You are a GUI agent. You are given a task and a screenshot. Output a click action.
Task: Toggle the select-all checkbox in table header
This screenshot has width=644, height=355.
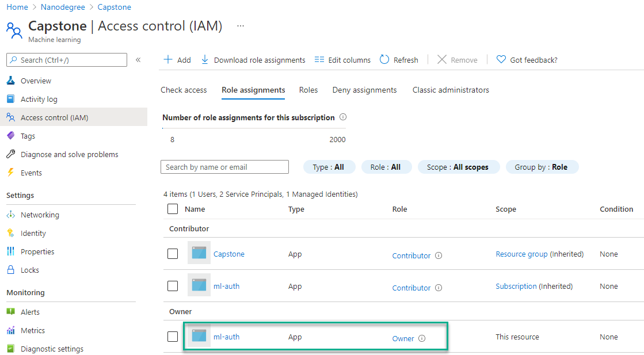173,209
